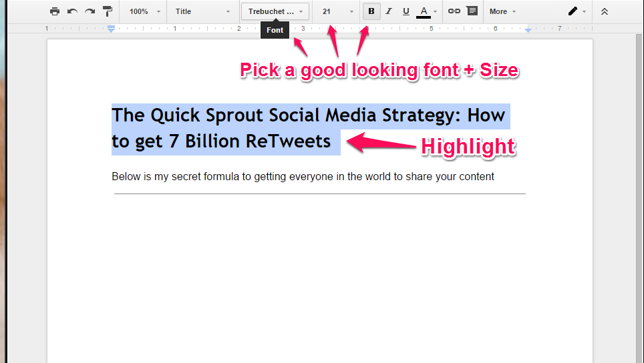Insert a comment with the comment icon
The height and width of the screenshot is (363, 644).
[472, 11]
